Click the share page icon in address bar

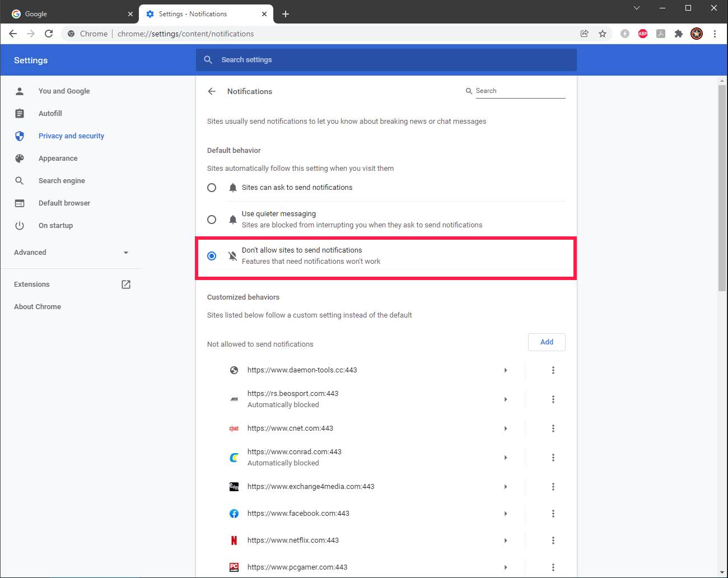coord(585,34)
